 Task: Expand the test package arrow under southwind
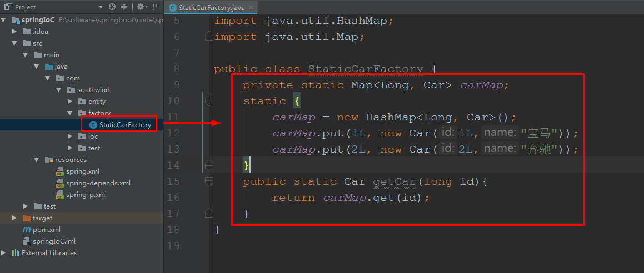click(70, 148)
